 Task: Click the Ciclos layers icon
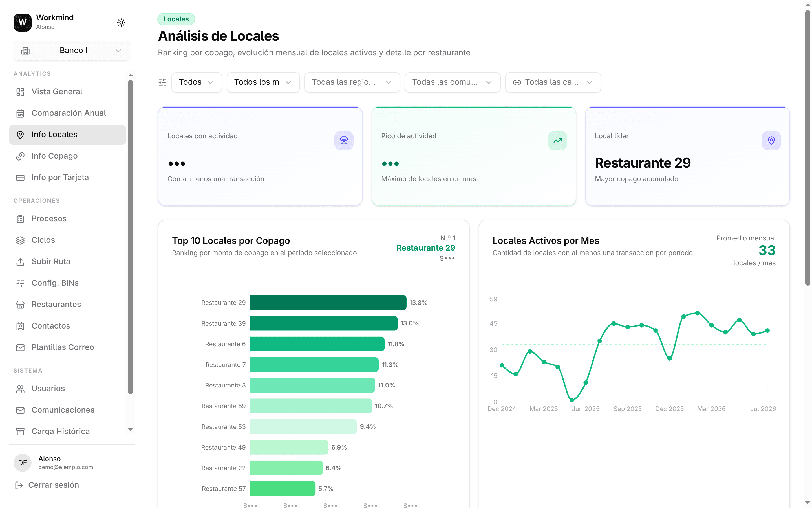(x=21, y=240)
